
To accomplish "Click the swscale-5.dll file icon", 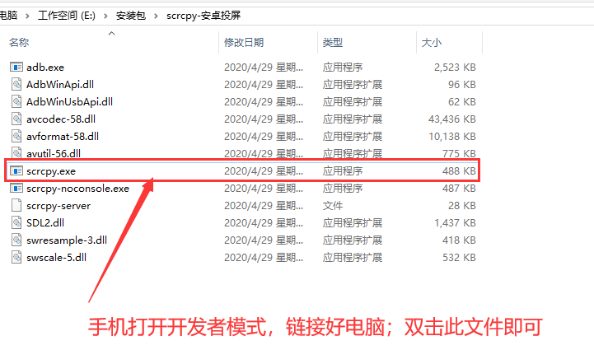I will [x=16, y=258].
